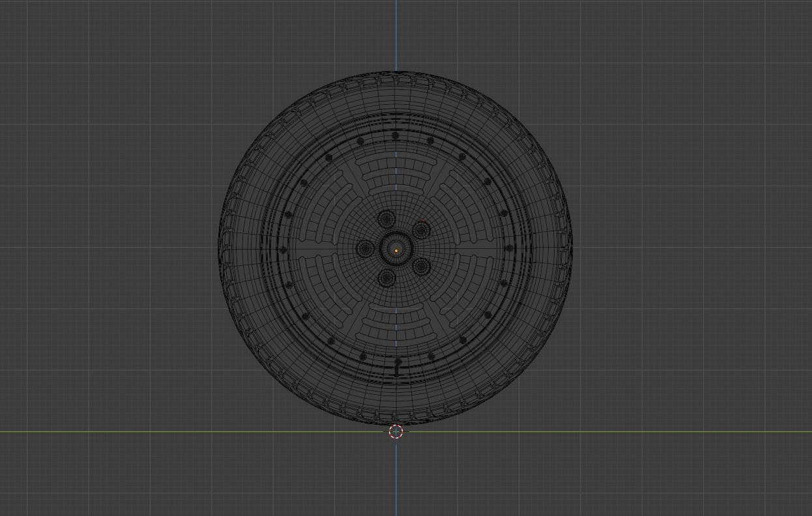Click the leftmost lug nut beside the hub
812x516 pixels.
tap(365, 248)
